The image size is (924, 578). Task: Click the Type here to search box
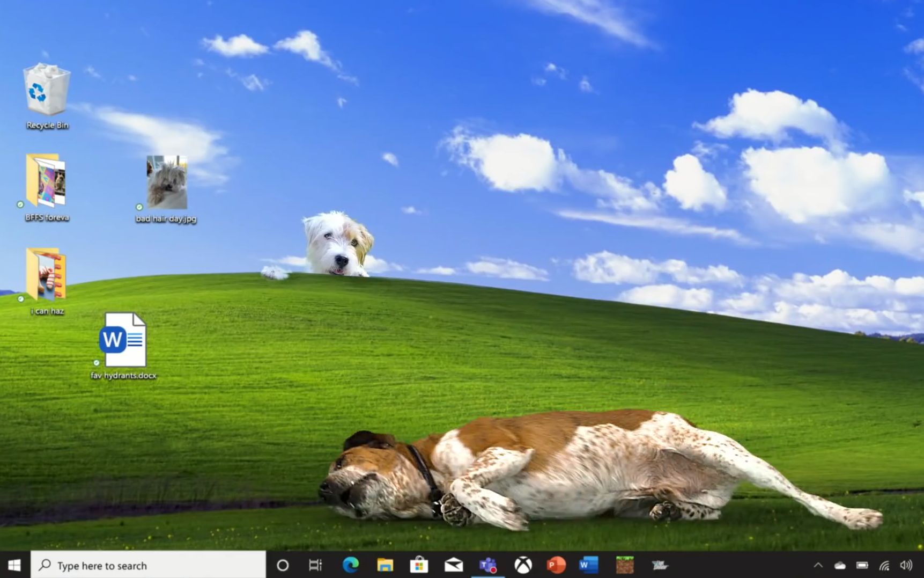(x=148, y=565)
